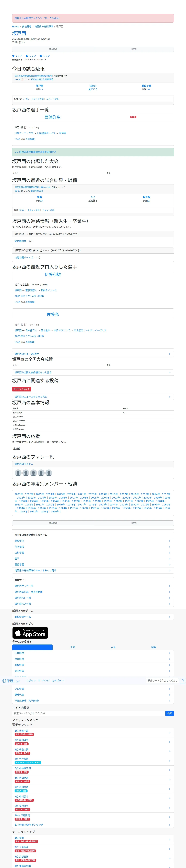Open 坂戸西サッカー部 sister site row

pos(93,586)
